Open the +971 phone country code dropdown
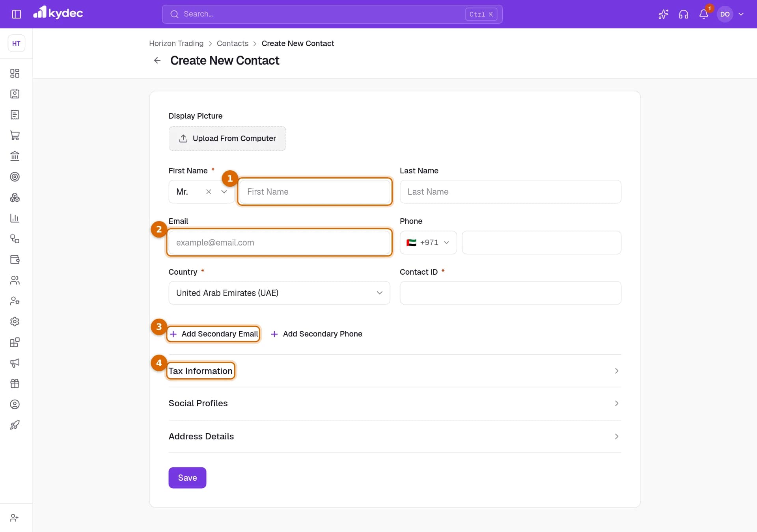 pos(428,242)
